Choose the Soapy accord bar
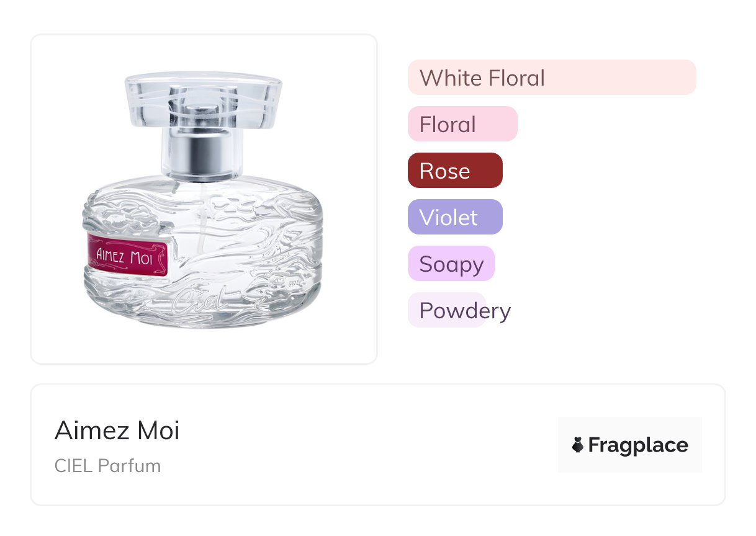The width and height of the screenshot is (756, 536). 451,264
